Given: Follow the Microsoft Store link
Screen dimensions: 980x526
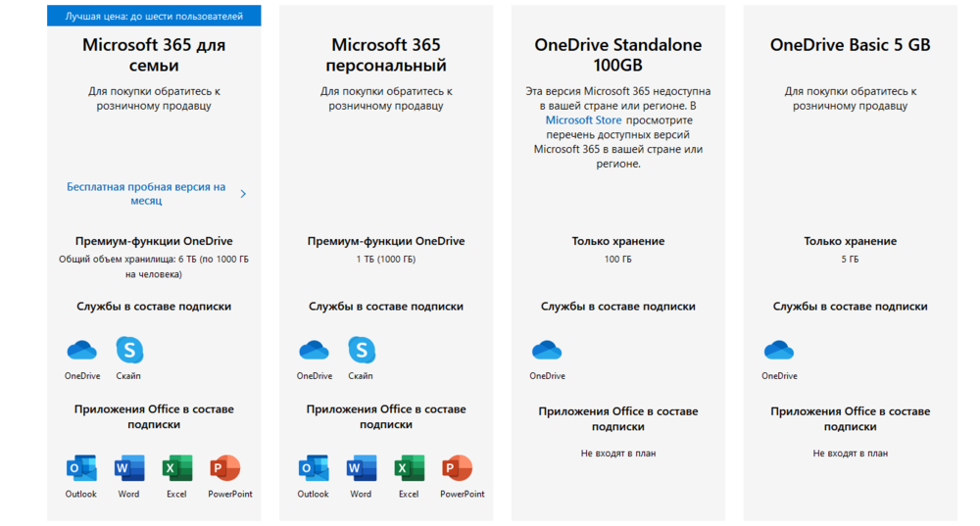Looking at the screenshot, I should tap(583, 120).
